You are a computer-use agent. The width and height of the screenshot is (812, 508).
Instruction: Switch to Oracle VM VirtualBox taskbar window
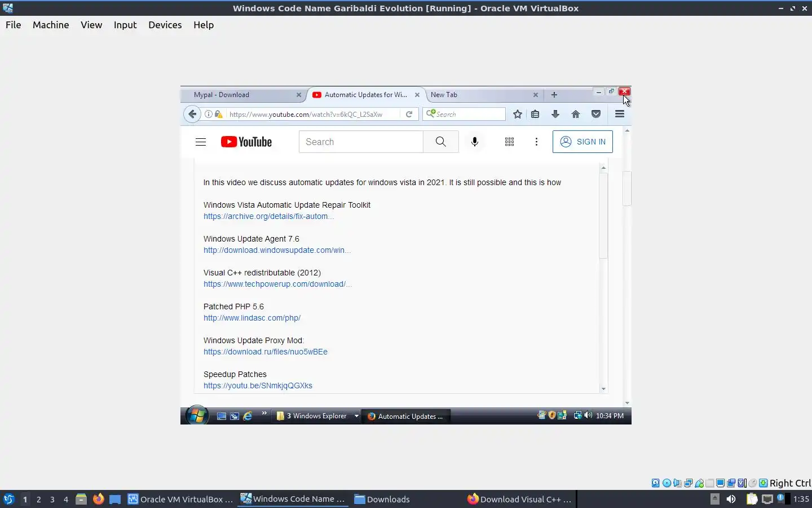pyautogui.click(x=180, y=499)
